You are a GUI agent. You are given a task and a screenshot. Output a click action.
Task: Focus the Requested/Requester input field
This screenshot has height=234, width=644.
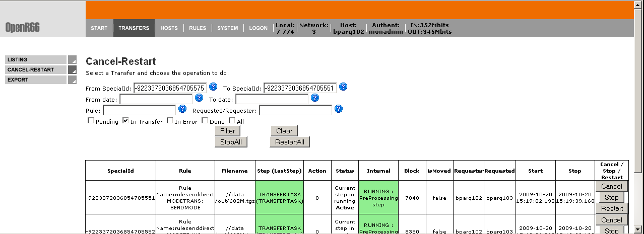click(x=296, y=110)
